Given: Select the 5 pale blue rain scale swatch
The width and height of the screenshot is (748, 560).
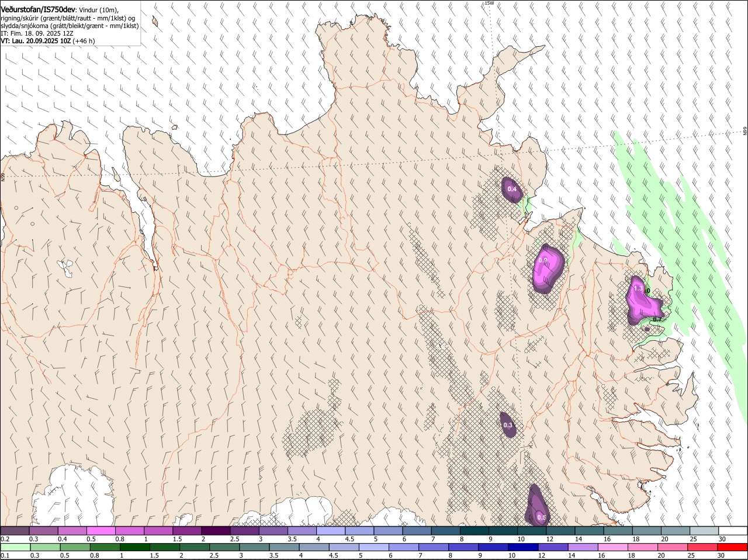Looking at the screenshot, I should 375,548.
